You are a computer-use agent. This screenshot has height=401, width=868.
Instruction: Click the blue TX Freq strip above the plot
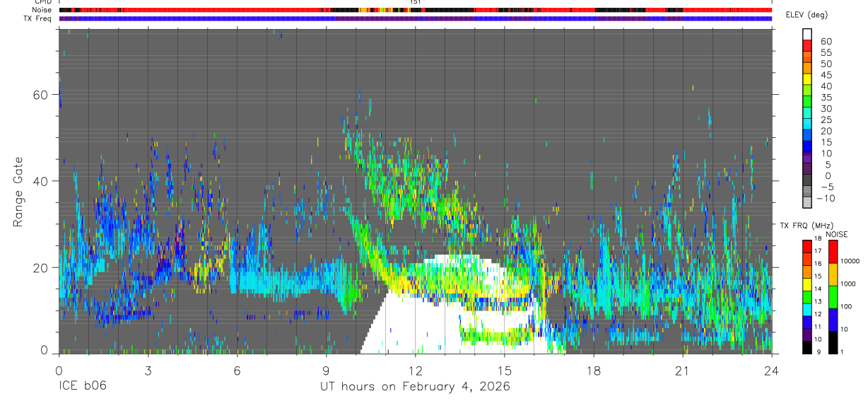click(415, 18)
